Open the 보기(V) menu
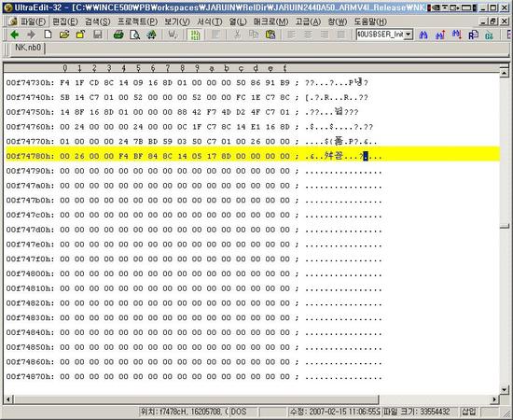 (x=177, y=21)
